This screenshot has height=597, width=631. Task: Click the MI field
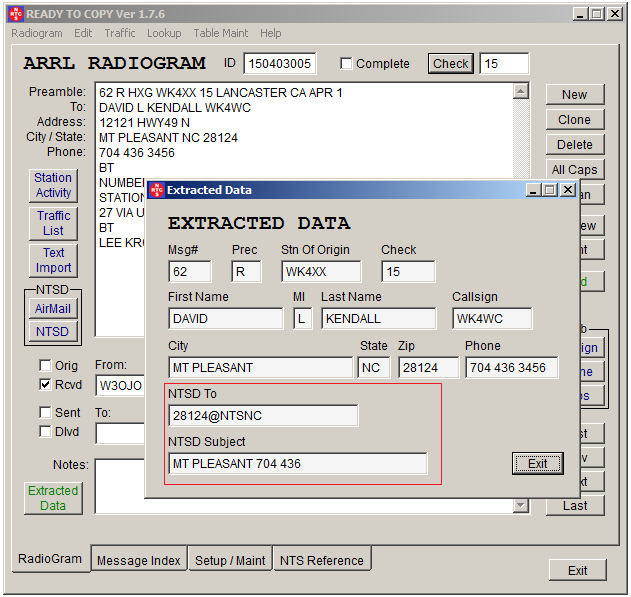[x=303, y=319]
